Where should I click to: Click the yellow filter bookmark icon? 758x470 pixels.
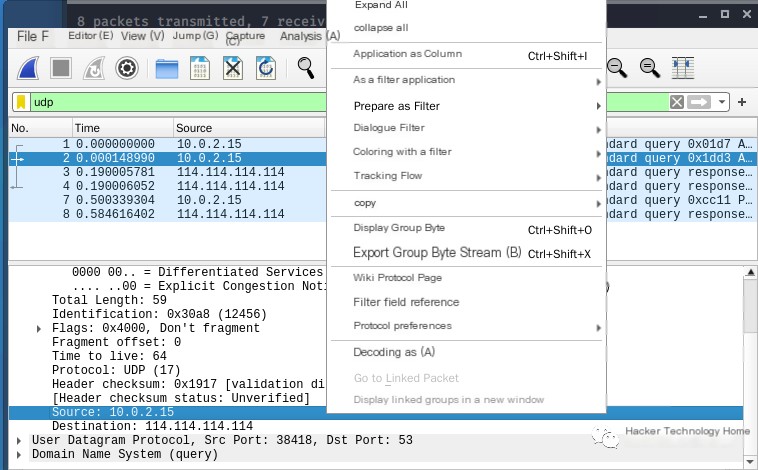(x=21, y=102)
